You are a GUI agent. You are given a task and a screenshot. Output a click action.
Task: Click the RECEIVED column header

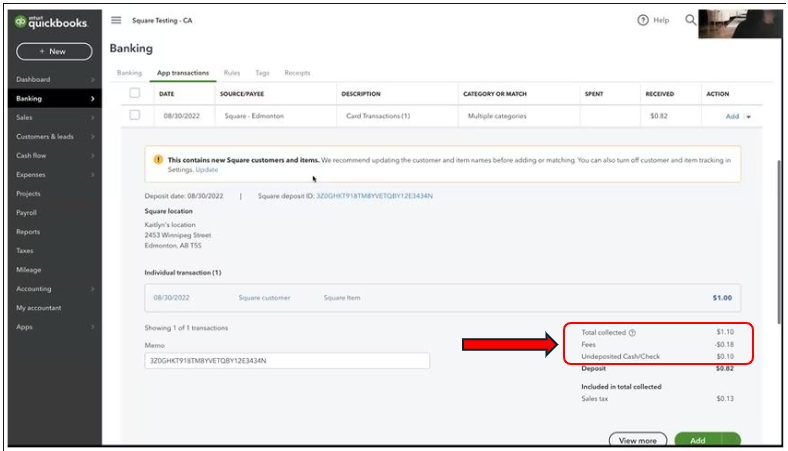tap(659, 94)
